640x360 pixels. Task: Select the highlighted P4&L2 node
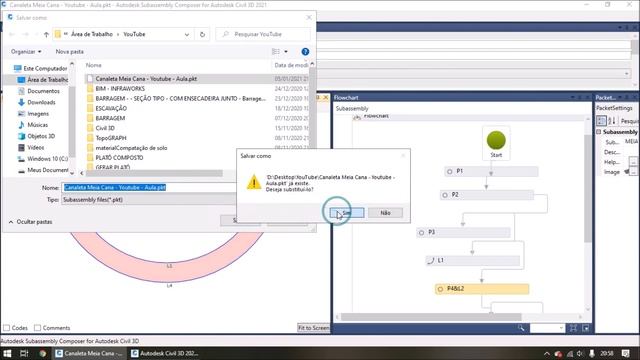click(482, 289)
